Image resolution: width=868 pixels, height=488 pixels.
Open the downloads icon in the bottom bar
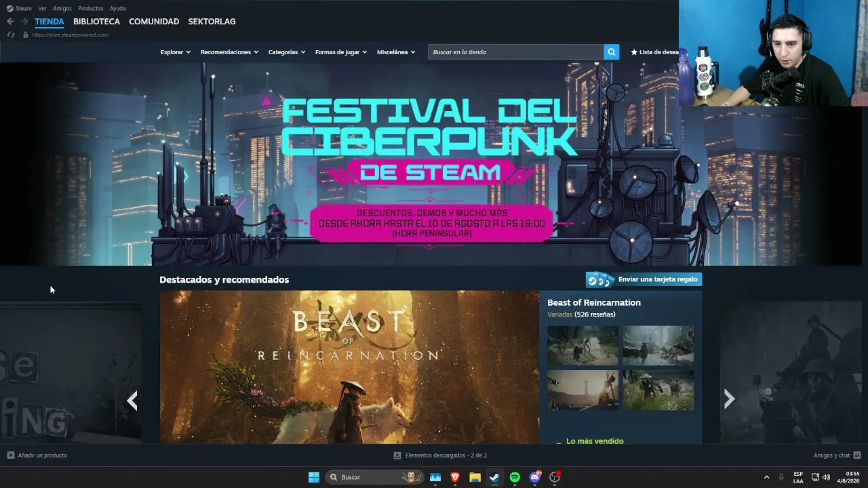(397, 455)
